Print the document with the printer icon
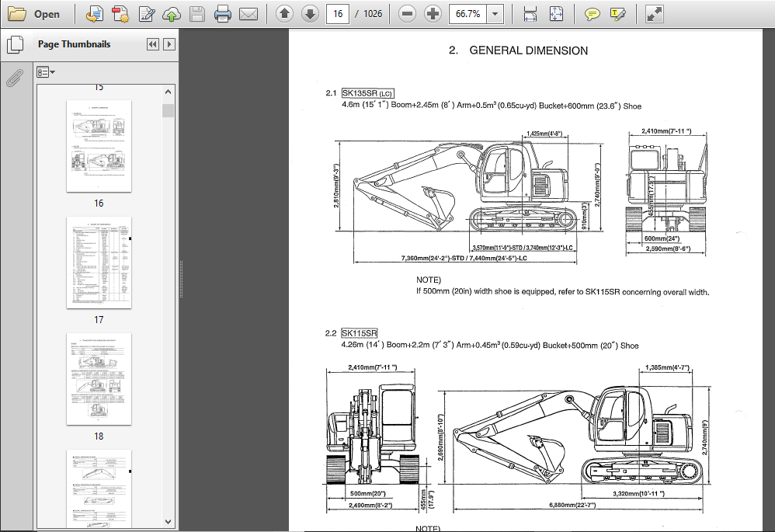Image resolution: width=775 pixels, height=532 pixels. click(x=222, y=14)
